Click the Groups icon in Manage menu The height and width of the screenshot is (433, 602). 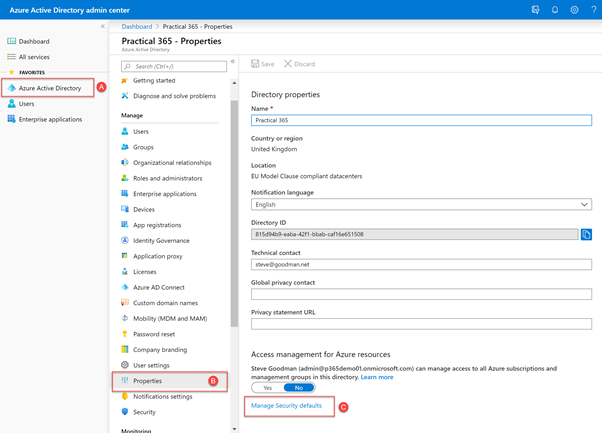(x=125, y=147)
